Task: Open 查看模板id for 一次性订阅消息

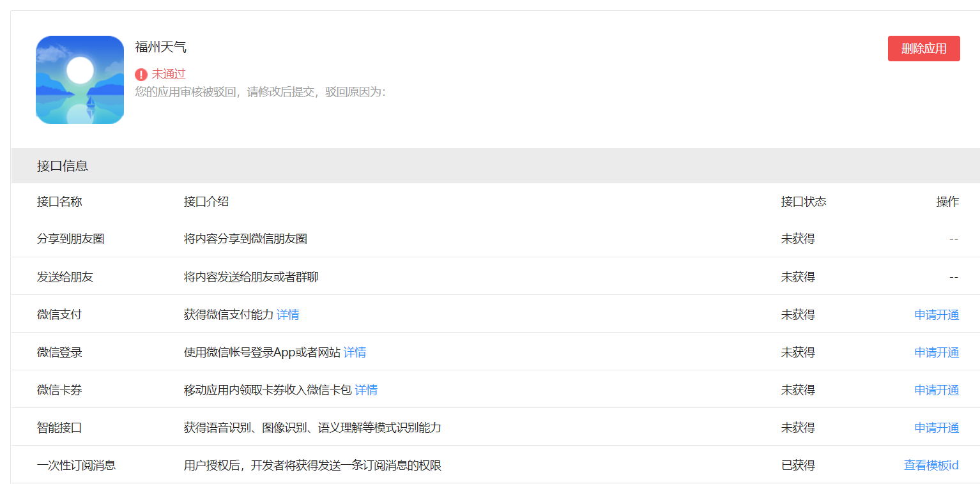Action: pyautogui.click(x=931, y=465)
